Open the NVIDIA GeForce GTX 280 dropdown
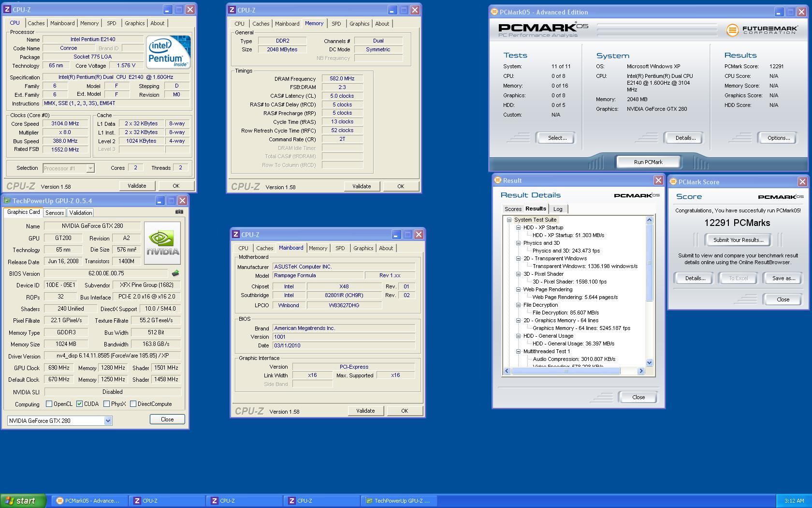The height and width of the screenshot is (508, 812). click(108, 421)
